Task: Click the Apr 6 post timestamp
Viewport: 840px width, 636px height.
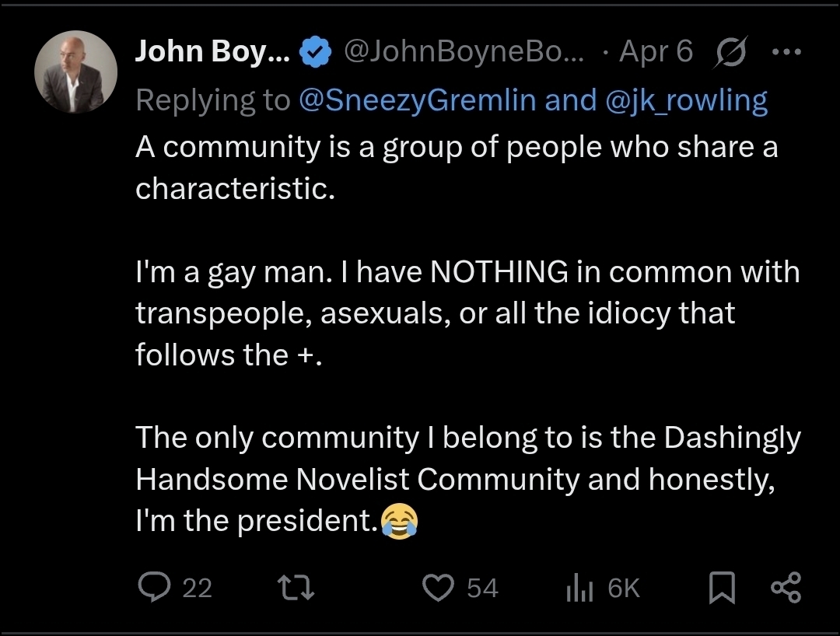Action: (654, 52)
